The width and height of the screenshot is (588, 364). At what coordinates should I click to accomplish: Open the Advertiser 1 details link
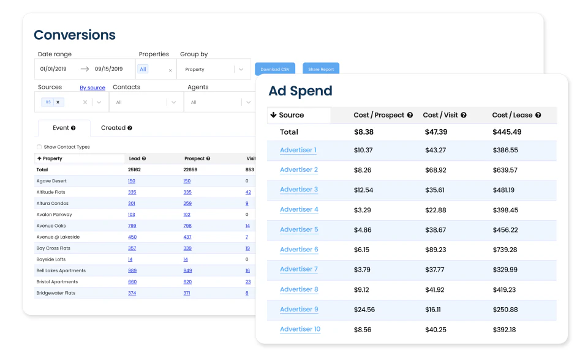click(x=298, y=150)
